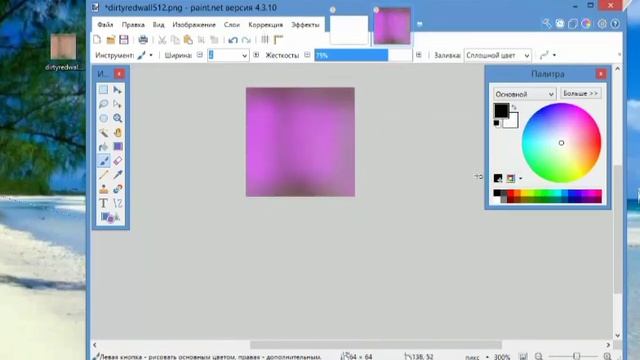Viewport: 640px width, 360px height.
Task: Open the Вид menu
Action: pyautogui.click(x=158, y=25)
